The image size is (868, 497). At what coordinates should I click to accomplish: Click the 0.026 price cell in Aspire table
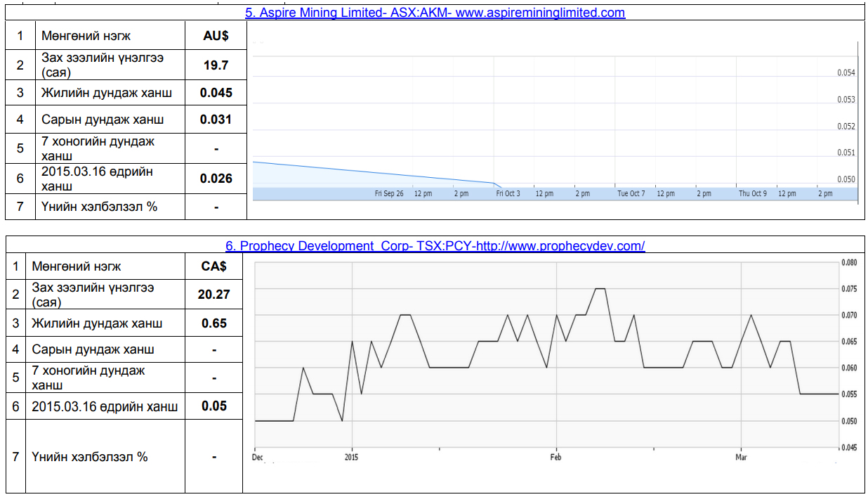click(x=216, y=179)
